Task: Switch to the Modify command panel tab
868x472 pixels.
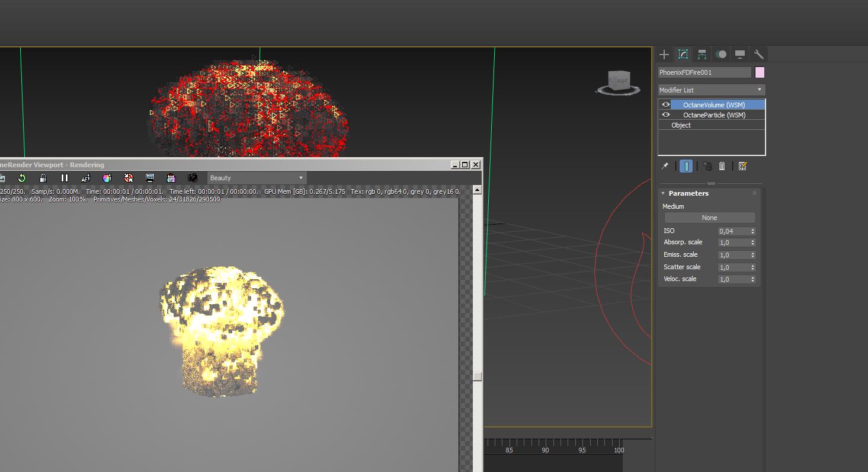Action: tap(683, 55)
